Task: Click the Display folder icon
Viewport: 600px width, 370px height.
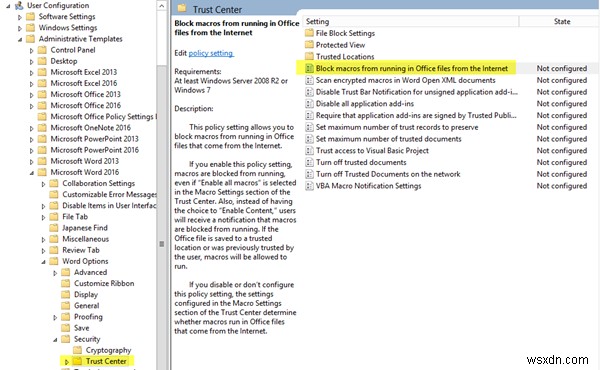Action: click(x=66, y=294)
